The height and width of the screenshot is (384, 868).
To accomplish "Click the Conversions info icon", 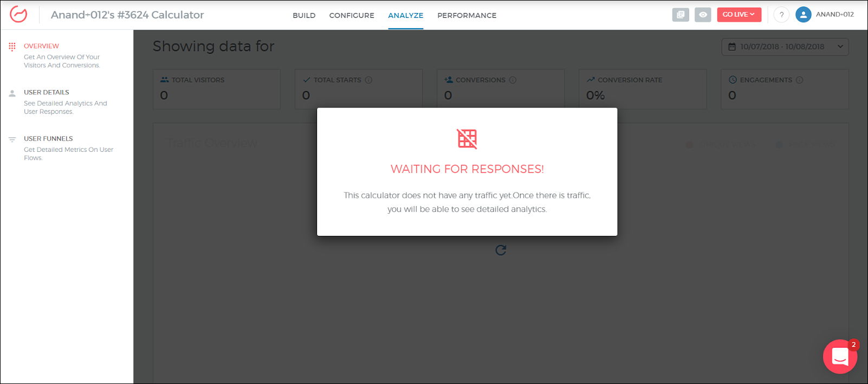I will coord(513,80).
